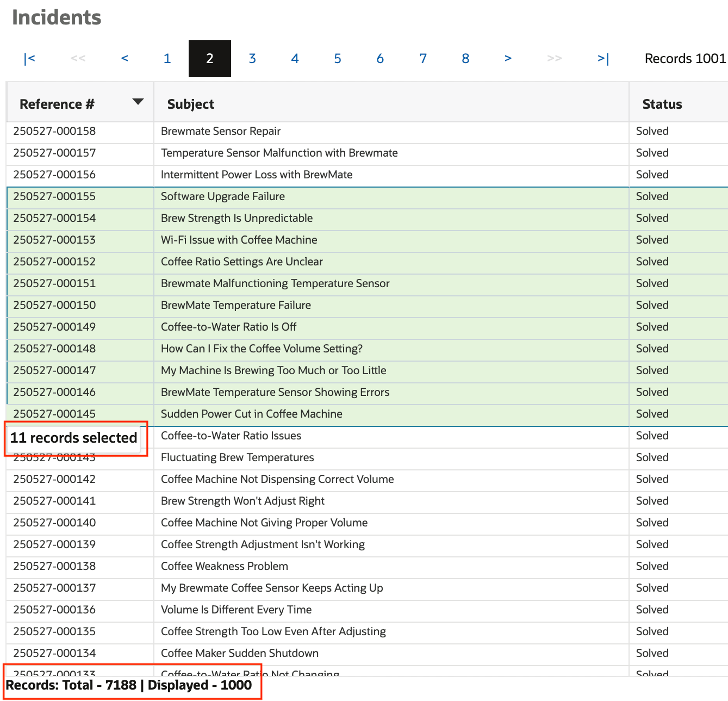
Task: Click "Brewmate Malfunctioning Temperature Sensor" subject
Action: tap(275, 283)
